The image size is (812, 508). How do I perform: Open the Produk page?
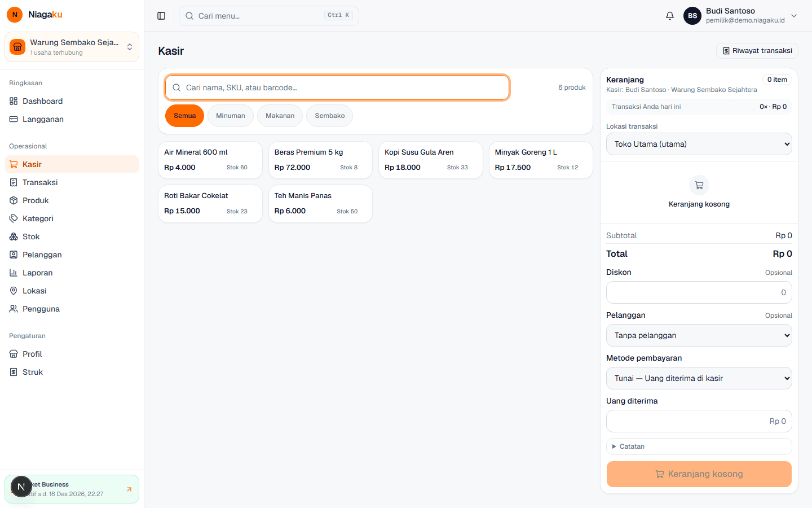pyautogui.click(x=72, y=200)
